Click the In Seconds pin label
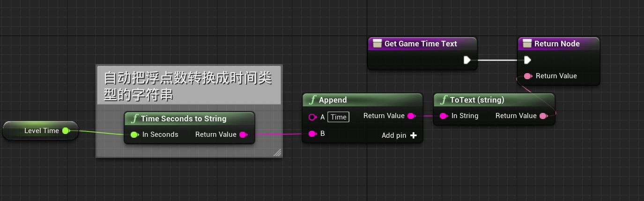Screen dimensions: 644x201 (160, 134)
